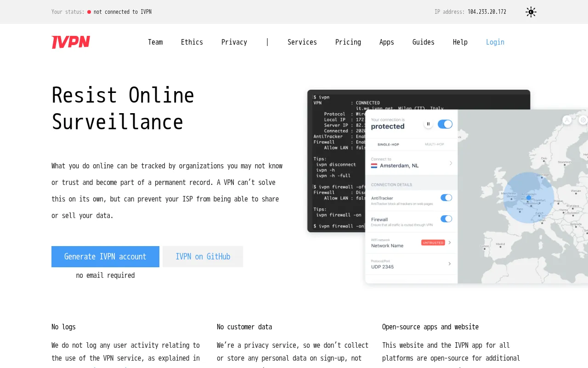Go to the Privacy page

234,42
